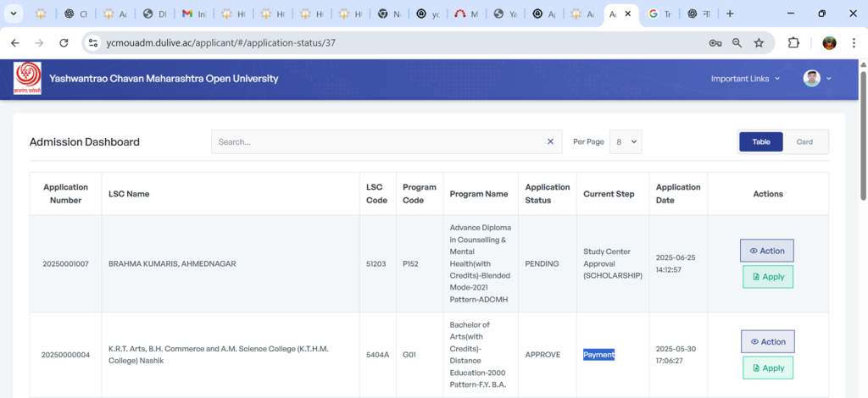Click Action button for BRAHMA KUMARIS application
This screenshot has height=398, width=868.
click(x=767, y=251)
